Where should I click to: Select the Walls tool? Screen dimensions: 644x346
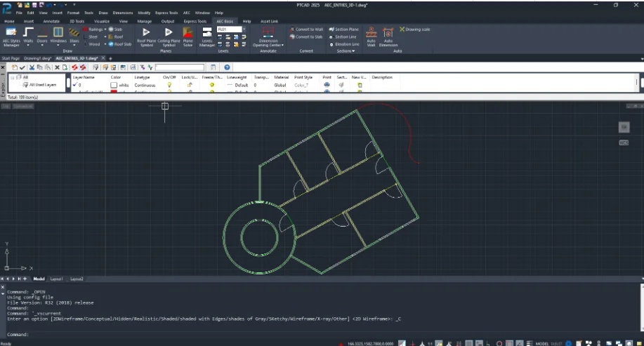(28, 35)
